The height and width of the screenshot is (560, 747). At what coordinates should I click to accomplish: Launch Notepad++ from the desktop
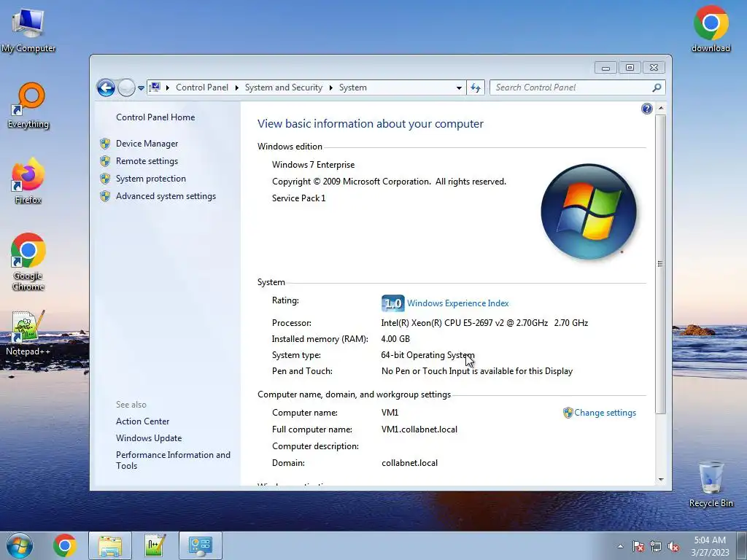[x=28, y=332]
